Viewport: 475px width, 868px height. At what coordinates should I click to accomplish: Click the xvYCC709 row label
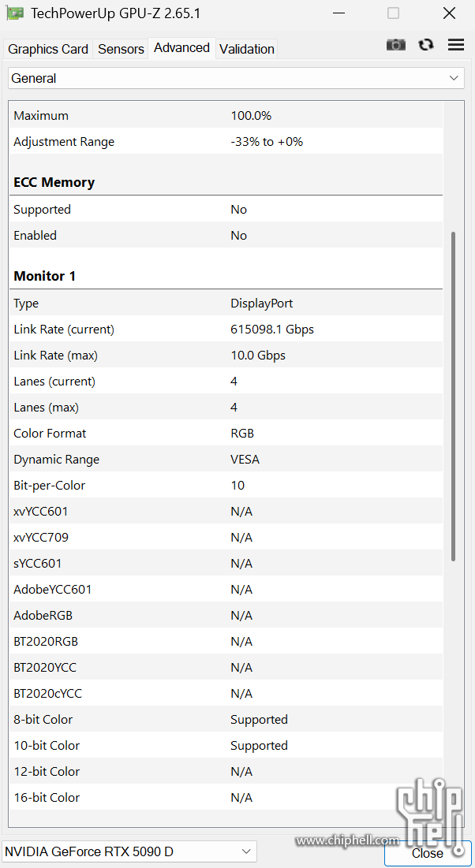[41, 538]
